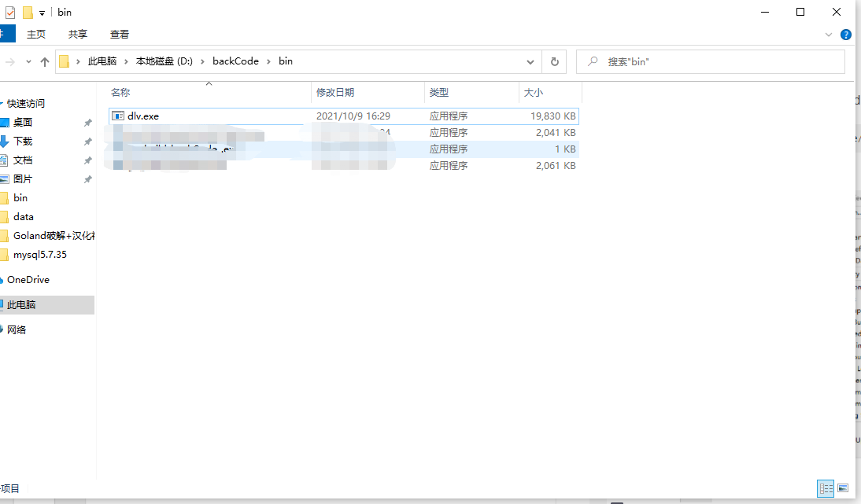
Task: Expand 快速访问 in the navigation pane
Action: [x=2, y=104]
